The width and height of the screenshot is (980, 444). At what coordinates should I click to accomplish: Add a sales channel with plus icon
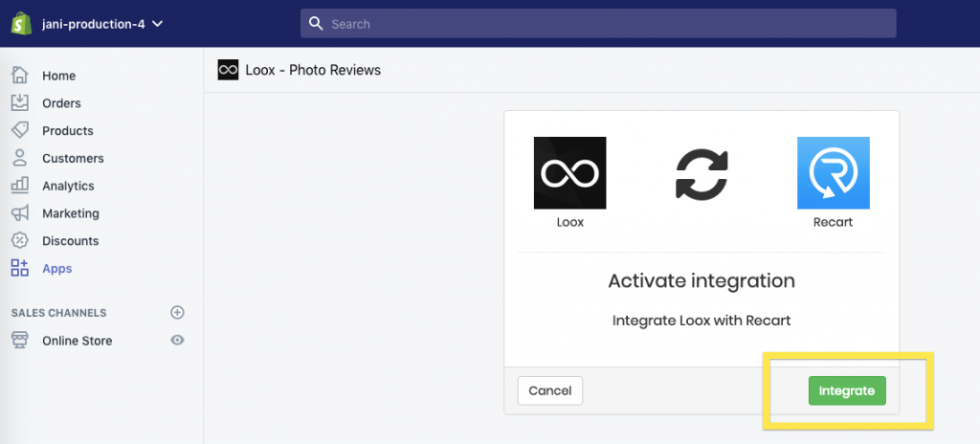click(x=177, y=312)
